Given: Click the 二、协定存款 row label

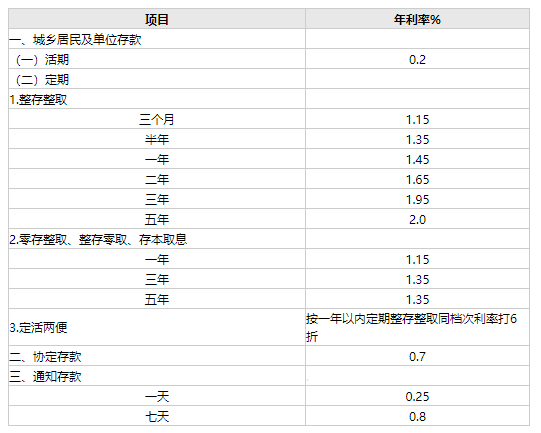Looking at the screenshot, I should [x=45, y=356].
